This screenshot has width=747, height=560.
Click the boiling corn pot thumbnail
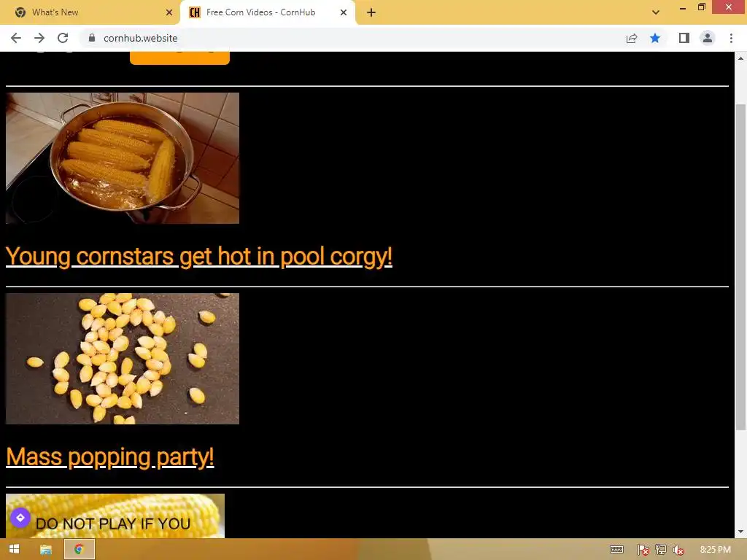(123, 158)
